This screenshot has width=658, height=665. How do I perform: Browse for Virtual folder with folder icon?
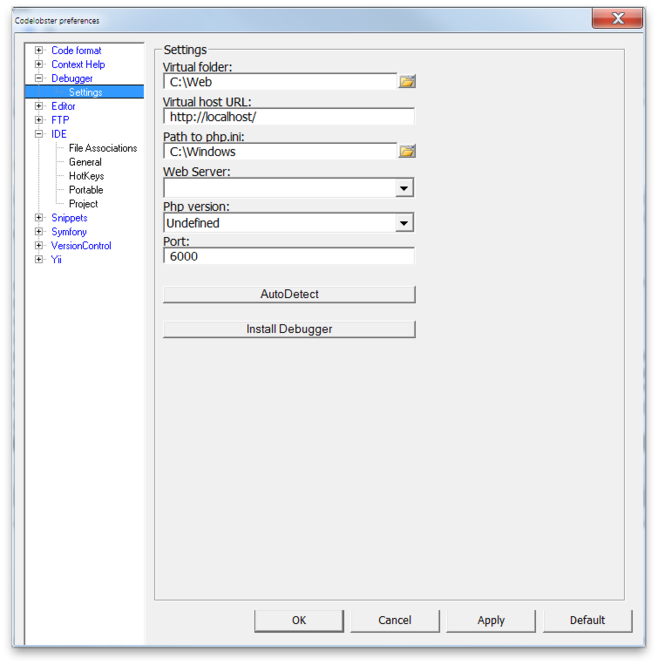[x=407, y=81]
